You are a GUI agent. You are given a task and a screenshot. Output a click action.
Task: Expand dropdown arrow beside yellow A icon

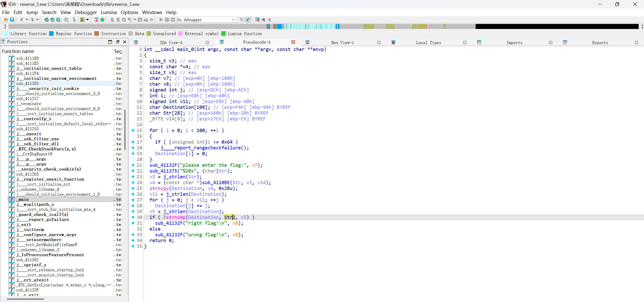pos(87,20)
